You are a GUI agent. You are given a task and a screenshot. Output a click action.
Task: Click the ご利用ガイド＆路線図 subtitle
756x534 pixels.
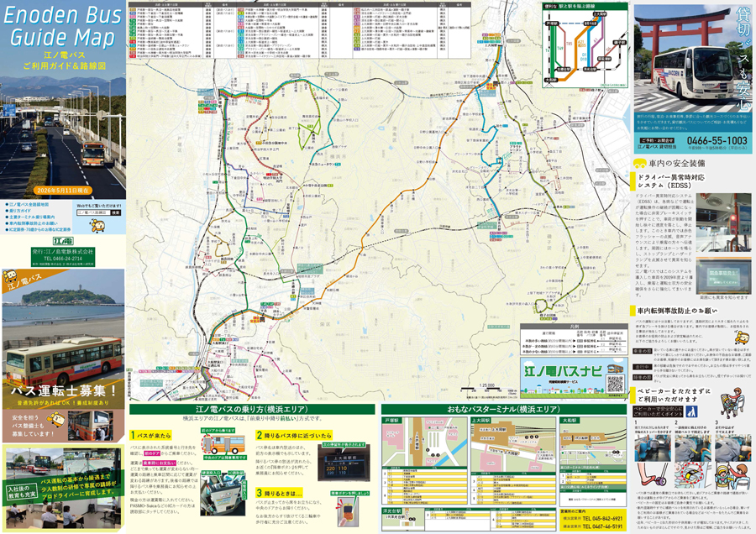click(x=64, y=65)
